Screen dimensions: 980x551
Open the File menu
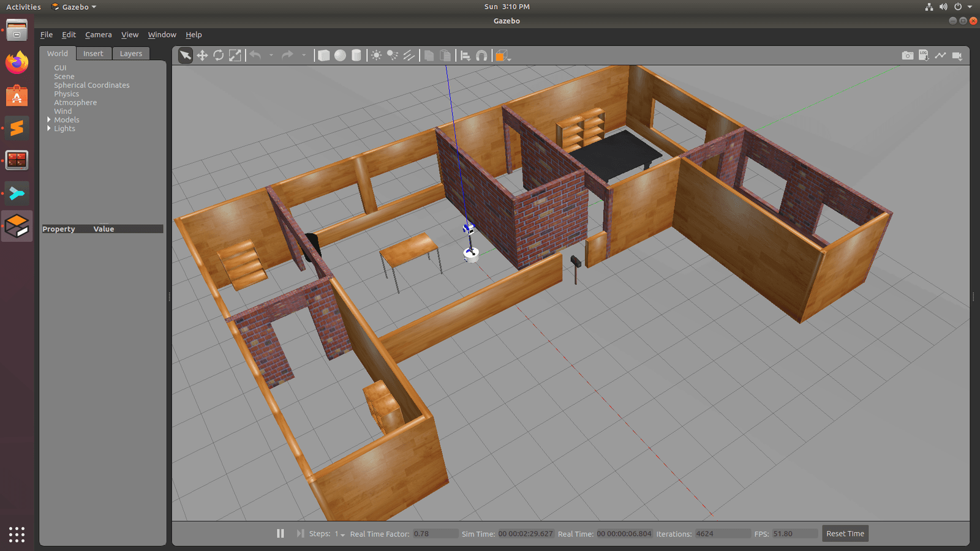[x=47, y=35]
